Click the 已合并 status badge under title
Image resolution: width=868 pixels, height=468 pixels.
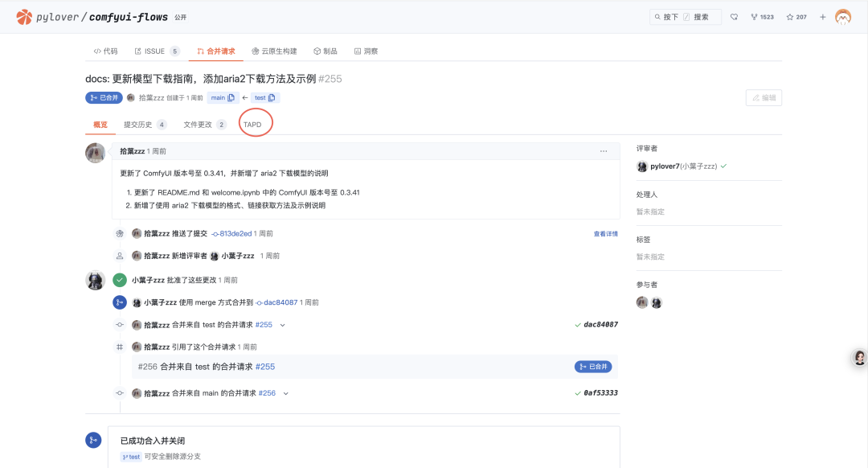[104, 97]
